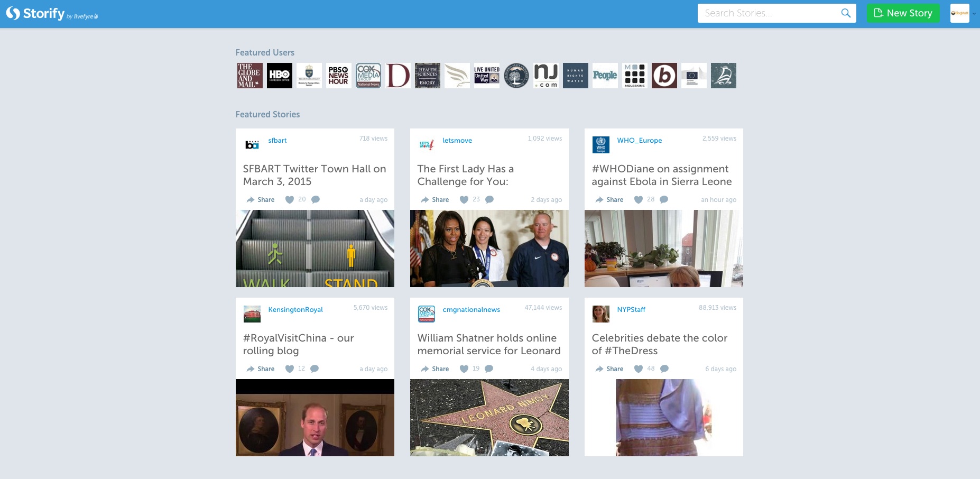
Task: Open the HBO featured user
Action: coord(280,76)
